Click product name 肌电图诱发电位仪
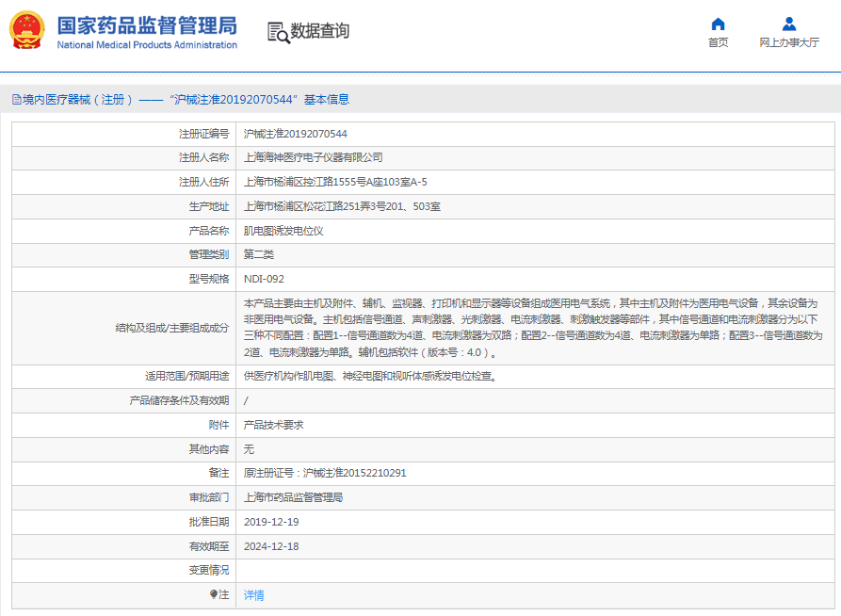The image size is (841, 616). pyautogui.click(x=283, y=231)
